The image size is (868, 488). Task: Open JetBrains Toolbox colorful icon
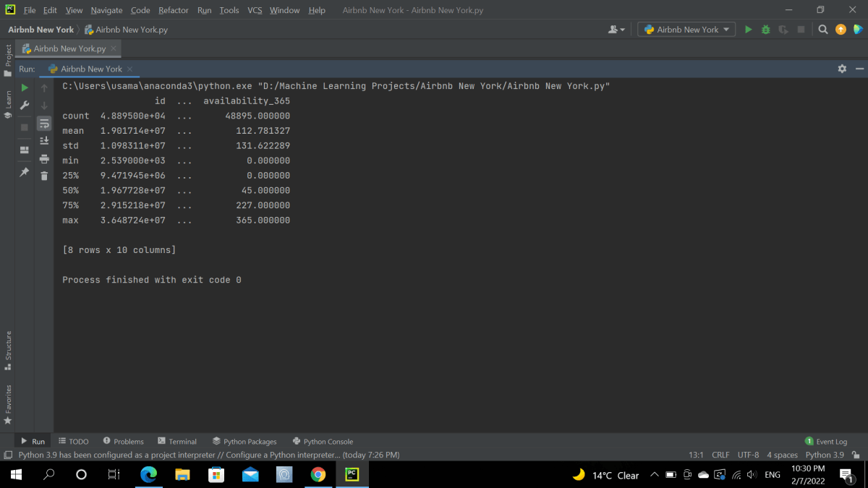pyautogui.click(x=858, y=30)
